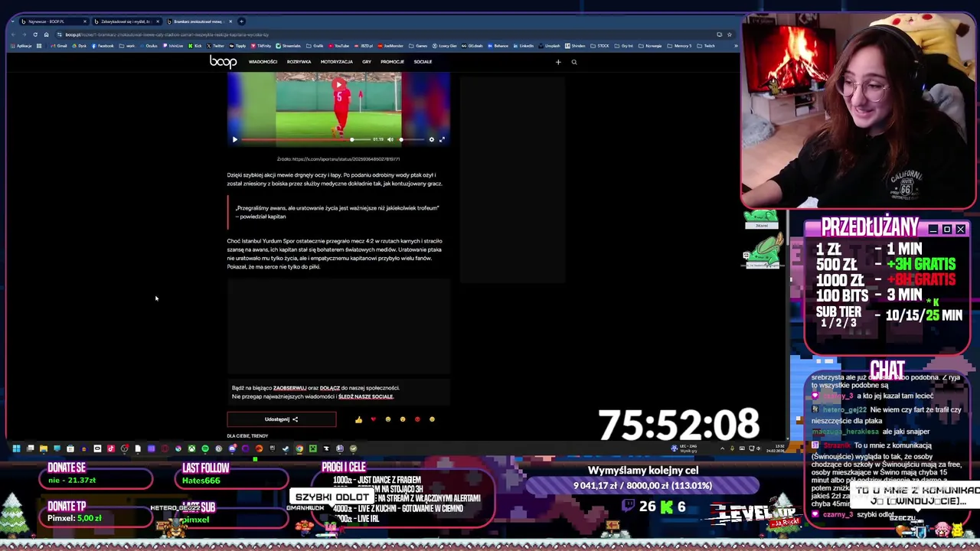Click ŚLEDŹ NASZE SOCIALE link
This screenshot has width=980, height=551.
click(365, 396)
